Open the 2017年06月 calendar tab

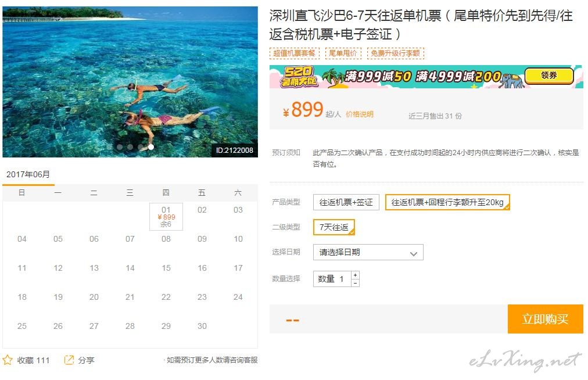pos(28,174)
